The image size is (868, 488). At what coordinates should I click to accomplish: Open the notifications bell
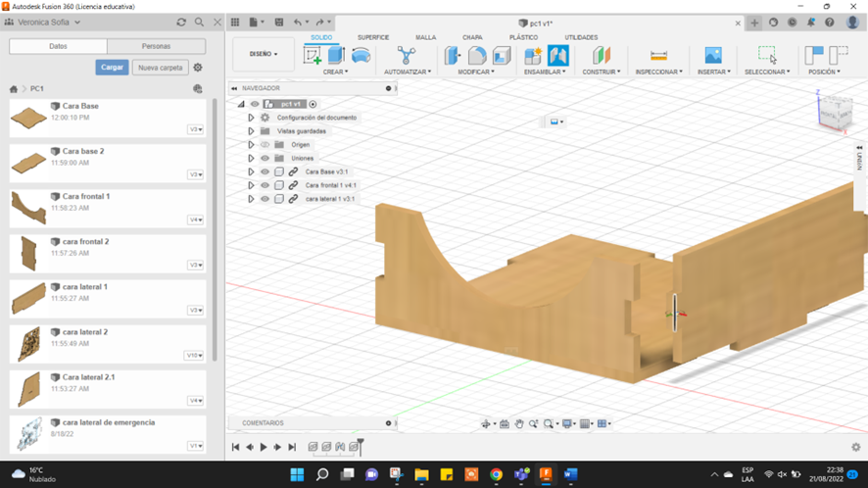[x=811, y=23]
